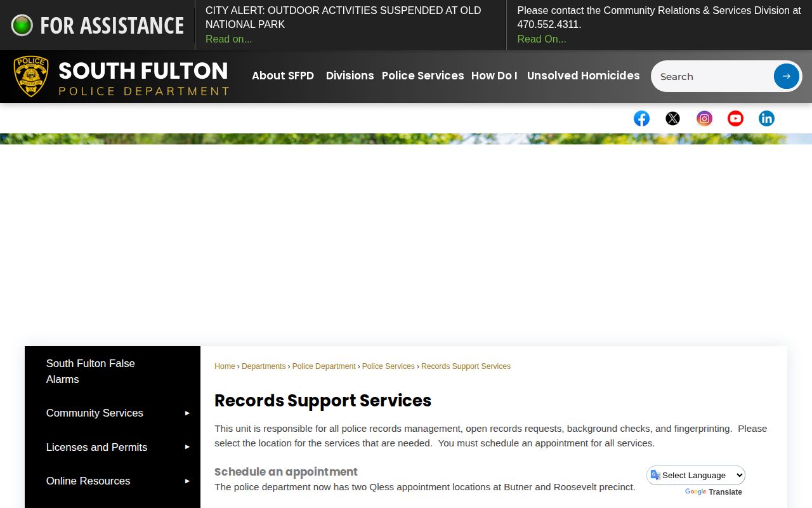Viewport: 812px width, 508px height.
Task: Go to Departments breadcrumb link
Action: tap(263, 366)
